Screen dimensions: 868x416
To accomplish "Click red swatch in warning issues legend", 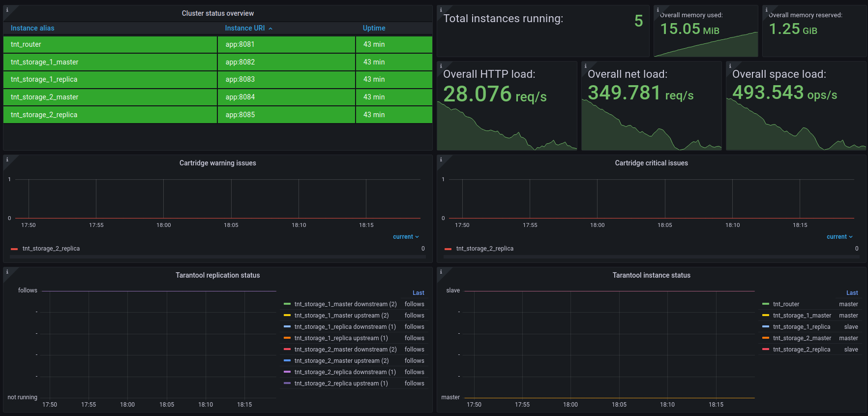I will pyautogui.click(x=14, y=249).
